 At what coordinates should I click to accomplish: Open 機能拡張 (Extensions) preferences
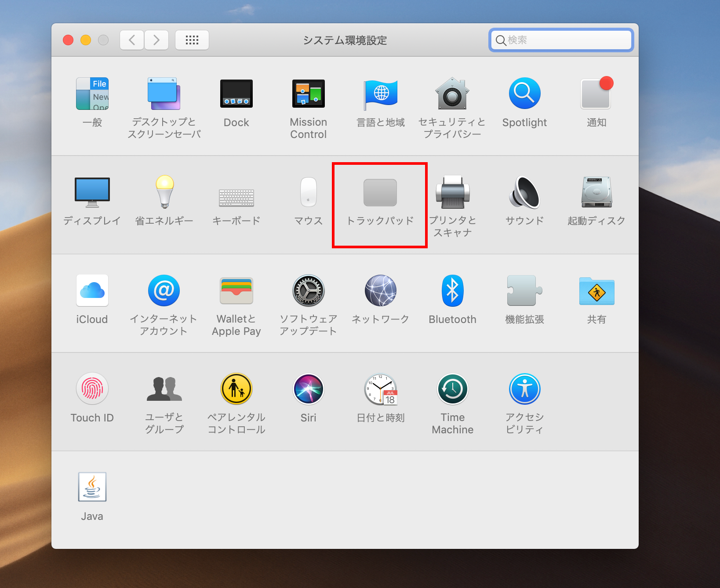click(x=524, y=290)
